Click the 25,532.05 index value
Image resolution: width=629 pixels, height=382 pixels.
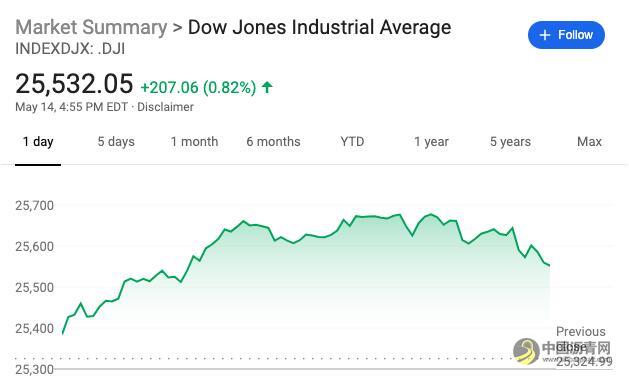[x=74, y=84]
